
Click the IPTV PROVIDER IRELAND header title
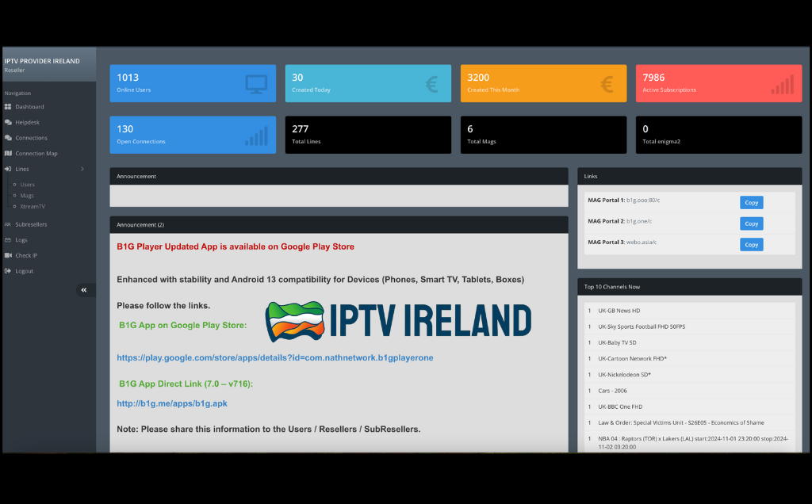(42, 61)
